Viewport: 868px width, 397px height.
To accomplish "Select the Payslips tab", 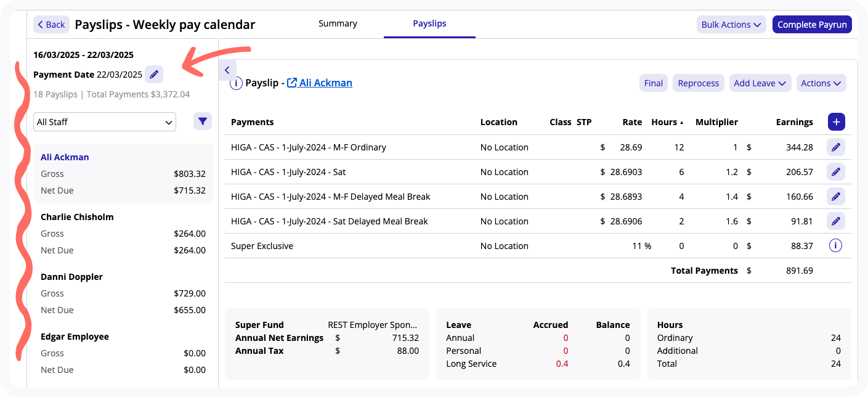I will coord(429,23).
